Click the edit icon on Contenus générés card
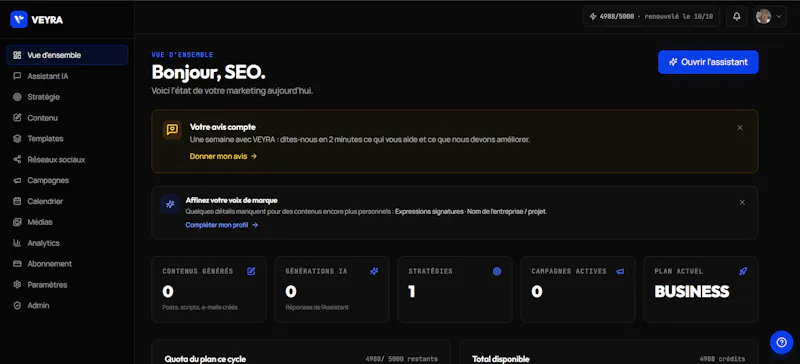 coord(251,272)
